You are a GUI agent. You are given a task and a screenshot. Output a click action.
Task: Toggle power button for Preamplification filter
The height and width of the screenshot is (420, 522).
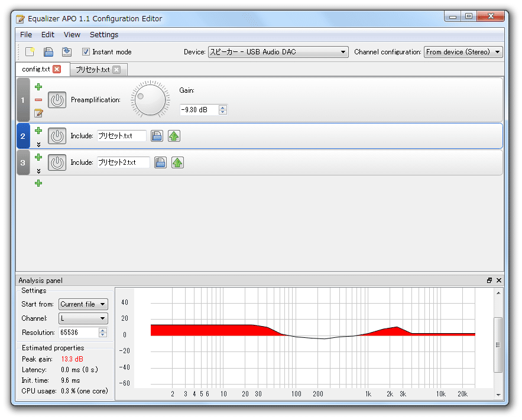point(57,100)
